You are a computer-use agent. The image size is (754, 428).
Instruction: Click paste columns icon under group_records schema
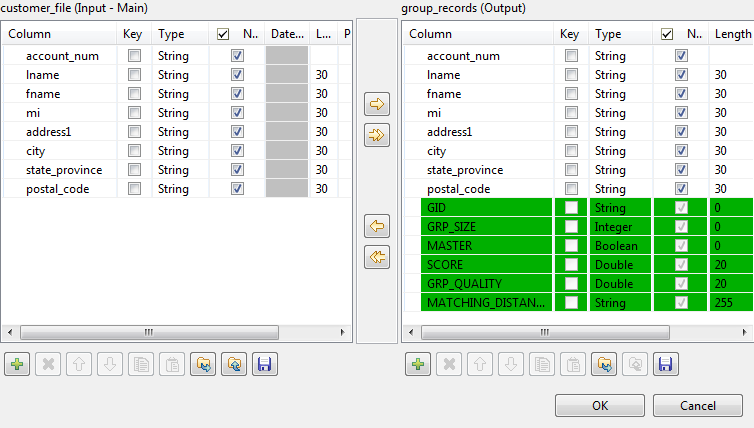(573, 365)
